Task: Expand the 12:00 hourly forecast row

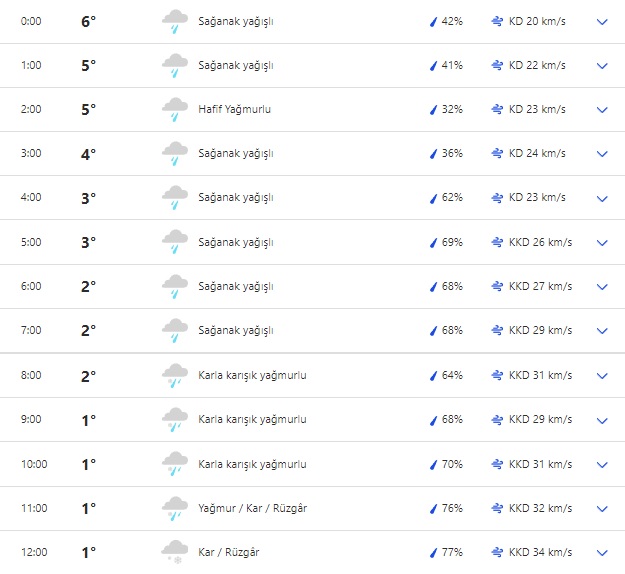Action: pos(602,552)
